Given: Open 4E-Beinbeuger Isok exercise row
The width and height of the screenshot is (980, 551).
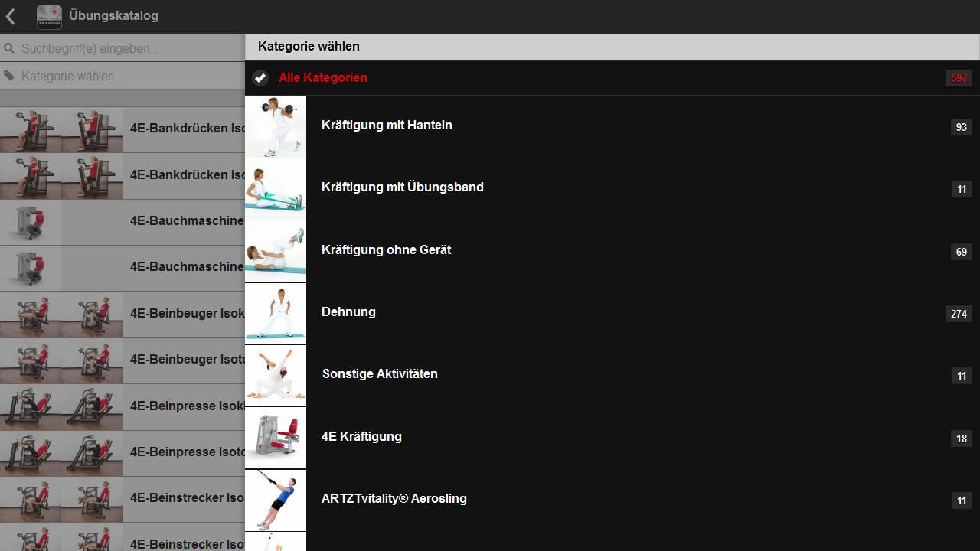Looking at the screenshot, I should 122,315.
